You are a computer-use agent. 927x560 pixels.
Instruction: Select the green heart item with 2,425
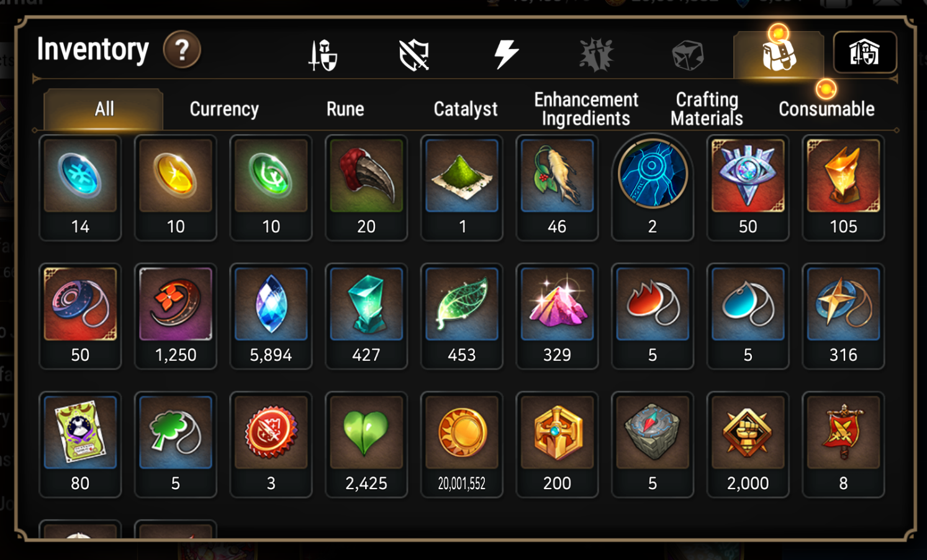click(366, 445)
